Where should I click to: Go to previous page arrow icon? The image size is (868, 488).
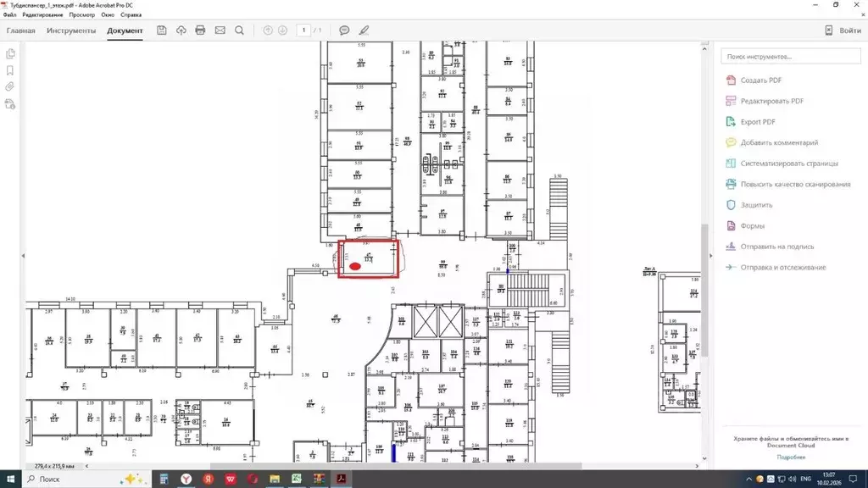pos(268,30)
